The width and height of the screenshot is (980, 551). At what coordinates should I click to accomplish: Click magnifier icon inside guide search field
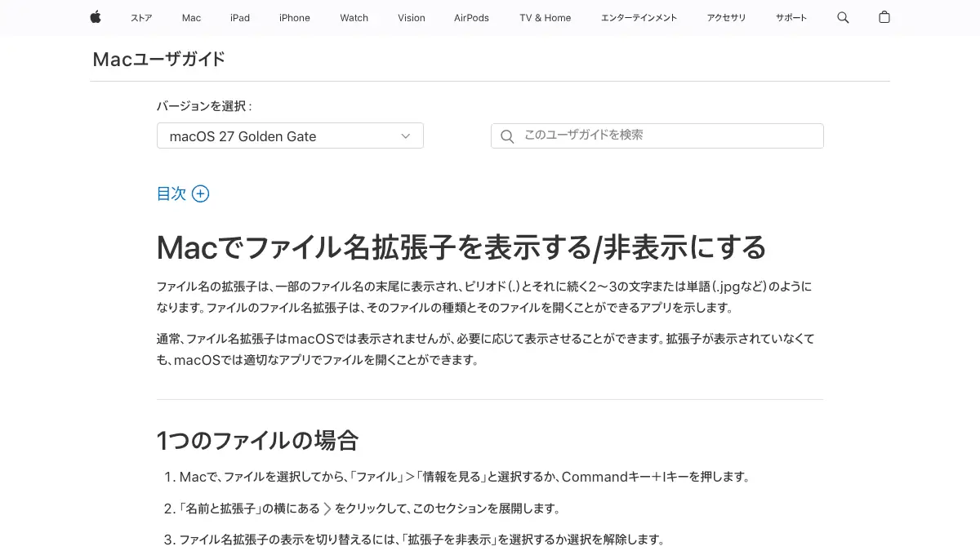pos(507,136)
